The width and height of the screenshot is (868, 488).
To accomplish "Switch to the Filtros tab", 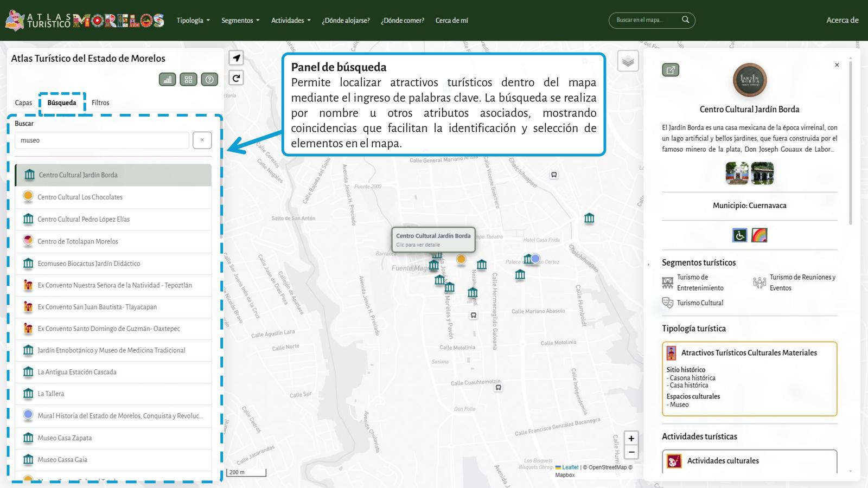I will [x=100, y=102].
